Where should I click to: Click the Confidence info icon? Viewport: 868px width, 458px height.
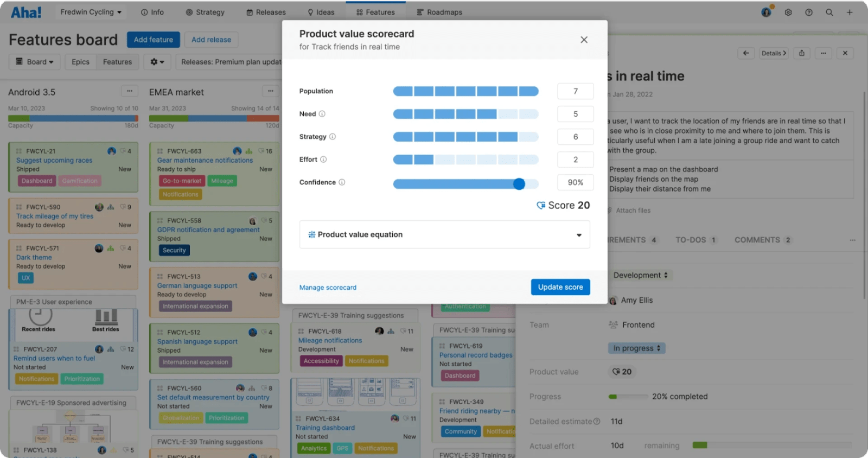(x=342, y=182)
